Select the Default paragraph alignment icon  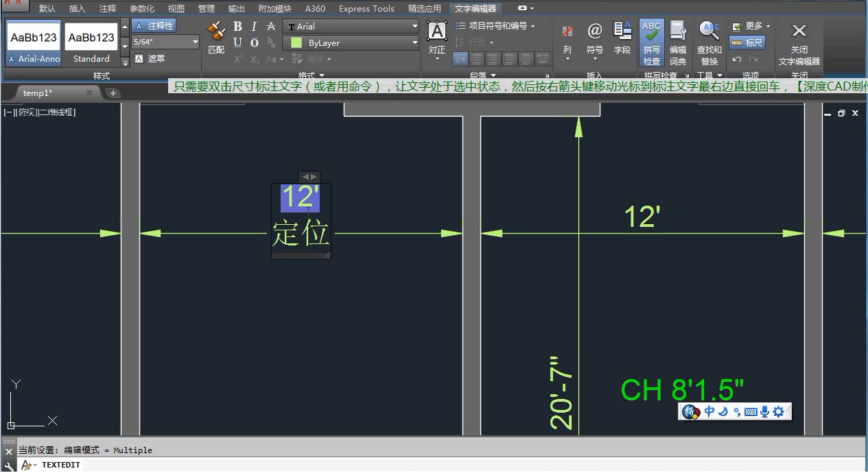coord(460,59)
